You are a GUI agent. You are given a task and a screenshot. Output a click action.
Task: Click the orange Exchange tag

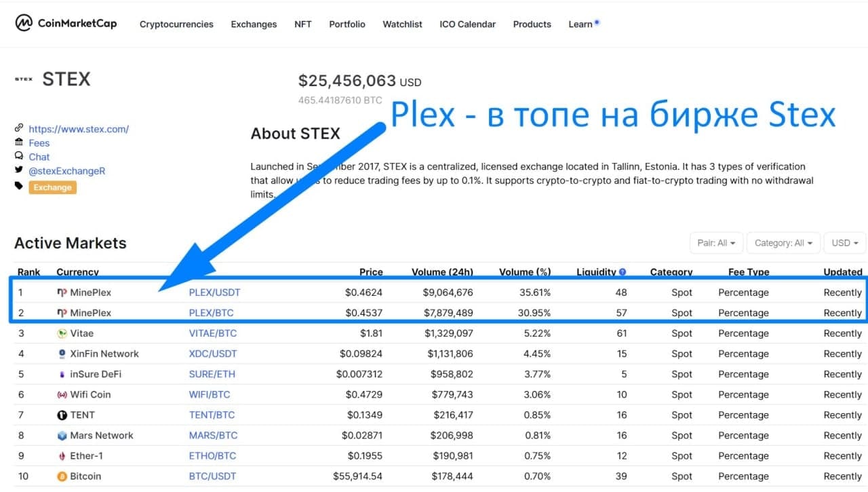52,187
